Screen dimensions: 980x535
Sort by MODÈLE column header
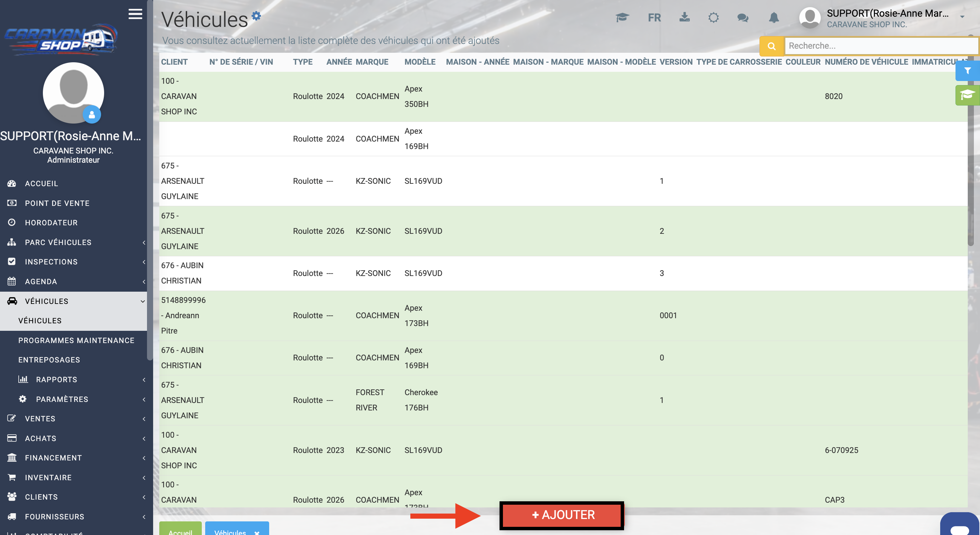click(x=420, y=62)
